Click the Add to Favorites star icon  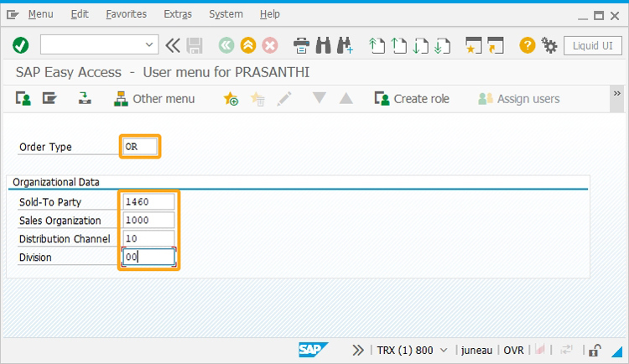pos(231,99)
